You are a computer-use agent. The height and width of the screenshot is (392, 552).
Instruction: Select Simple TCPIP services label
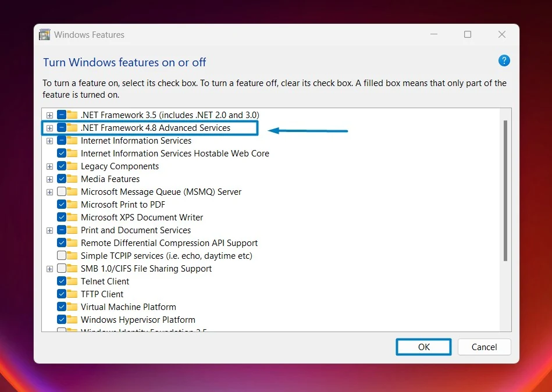[166, 256]
